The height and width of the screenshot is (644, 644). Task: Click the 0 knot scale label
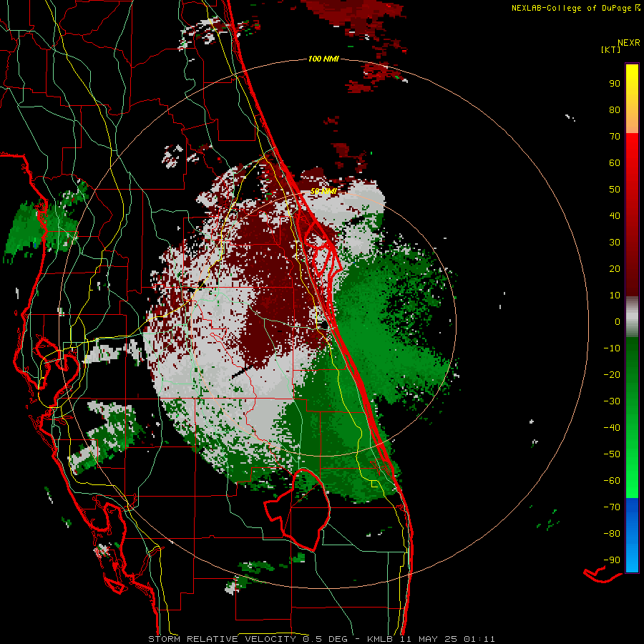618,321
